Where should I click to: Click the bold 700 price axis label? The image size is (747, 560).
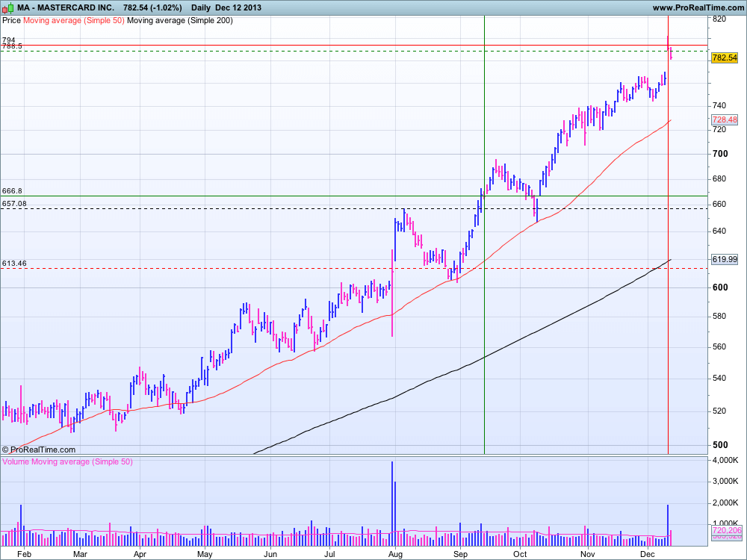point(720,154)
